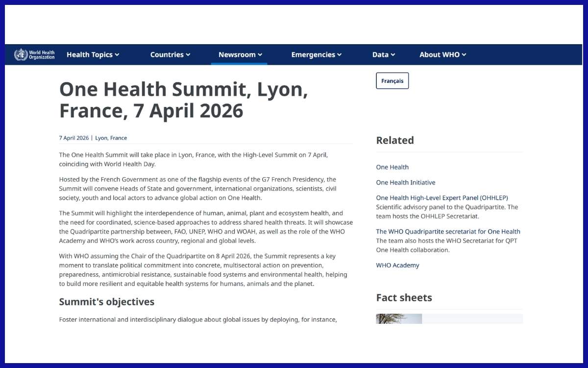Open the Data dropdown chevron
This screenshot has height=368, width=588.
coord(393,54)
